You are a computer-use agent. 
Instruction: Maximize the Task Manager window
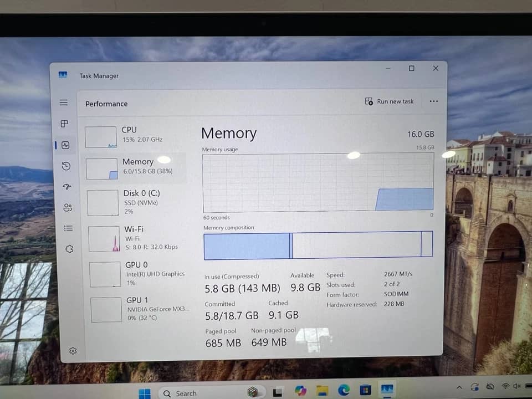(x=412, y=69)
